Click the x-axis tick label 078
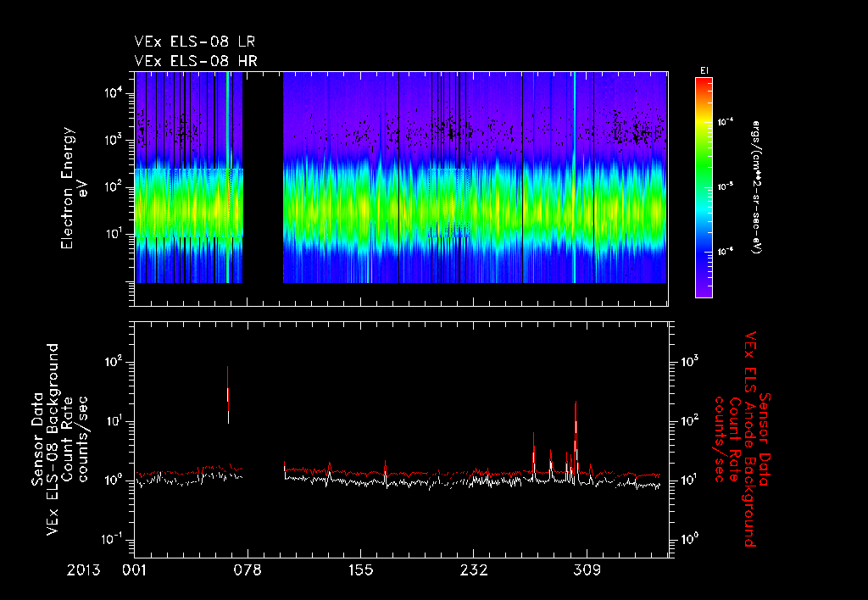Image resolution: width=868 pixels, height=600 pixels. 248,570
